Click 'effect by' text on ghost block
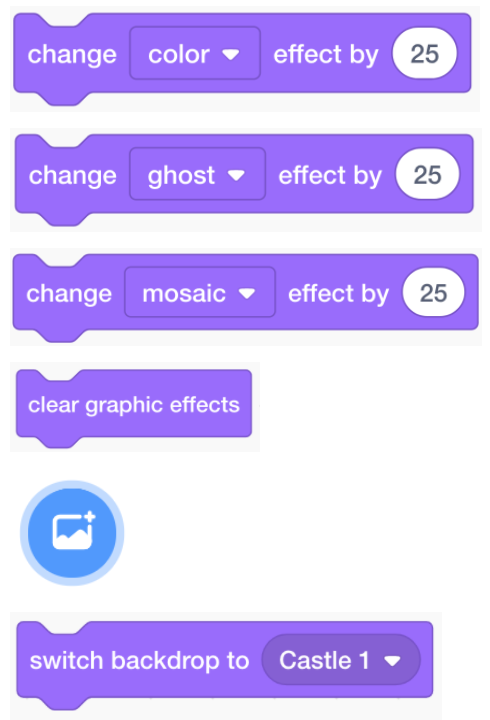 [x=330, y=176]
